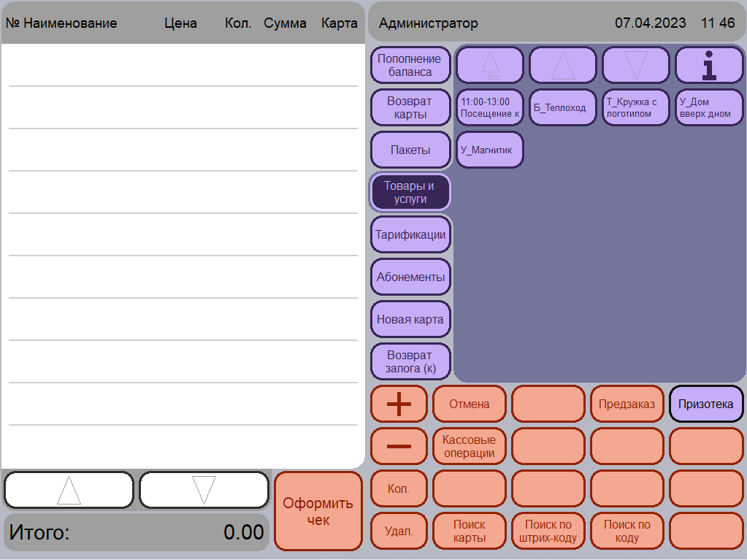Viewport: 747px width, 560px height.
Task: Open Кассовые операции
Action: point(470,446)
